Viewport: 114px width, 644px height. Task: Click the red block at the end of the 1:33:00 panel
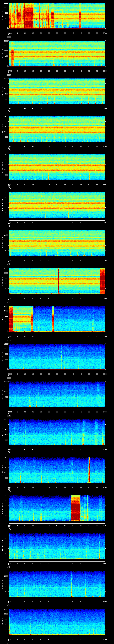[x=102, y=281]
